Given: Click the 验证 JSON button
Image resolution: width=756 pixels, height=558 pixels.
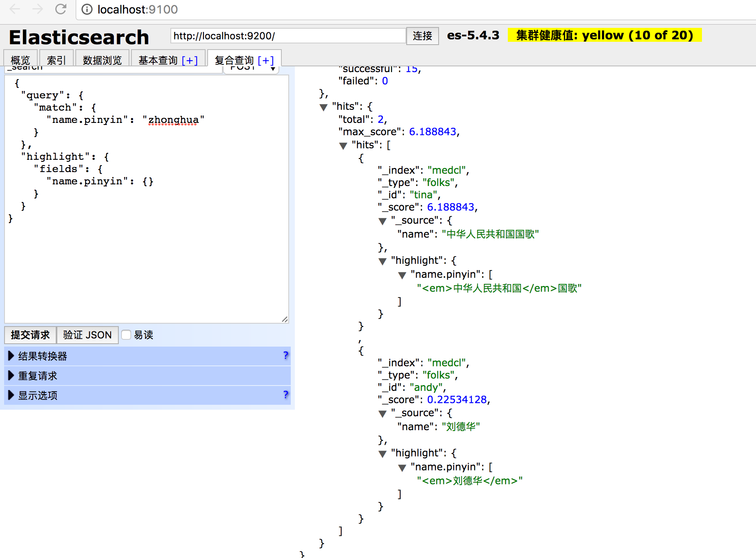Looking at the screenshot, I should tap(87, 335).
